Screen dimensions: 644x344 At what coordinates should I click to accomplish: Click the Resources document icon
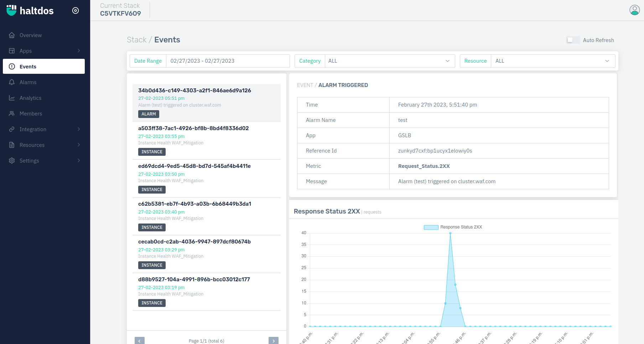tap(12, 145)
